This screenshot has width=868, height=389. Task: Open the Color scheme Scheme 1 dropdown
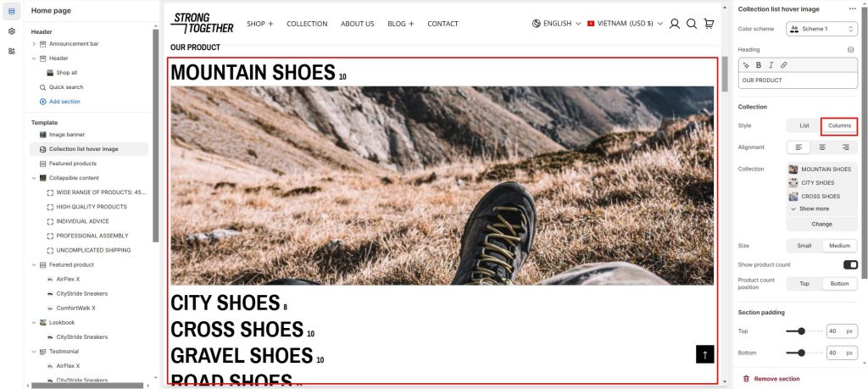coord(821,29)
